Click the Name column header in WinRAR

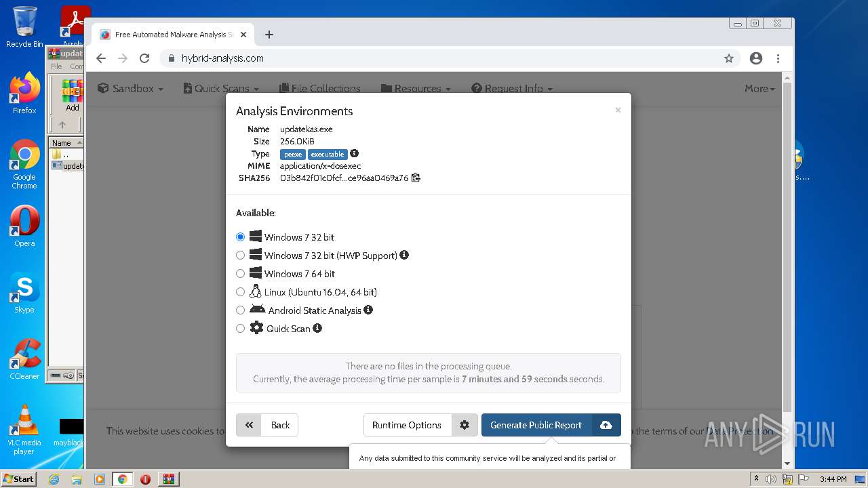click(66, 143)
